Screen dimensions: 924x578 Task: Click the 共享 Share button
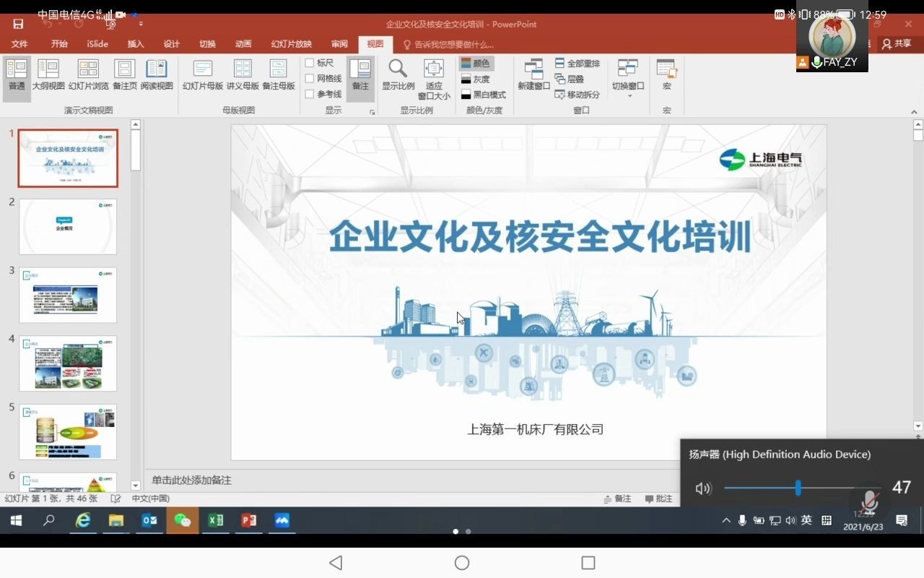(x=897, y=44)
